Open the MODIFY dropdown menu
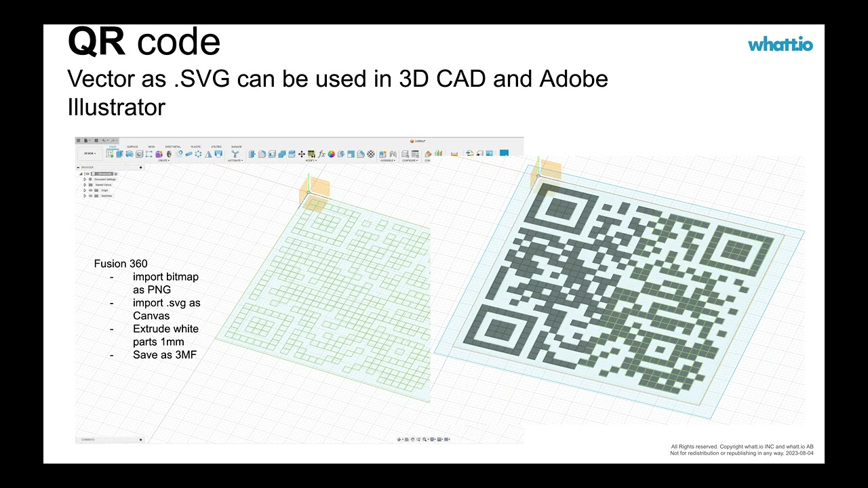868x488 pixels. pyautogui.click(x=311, y=161)
